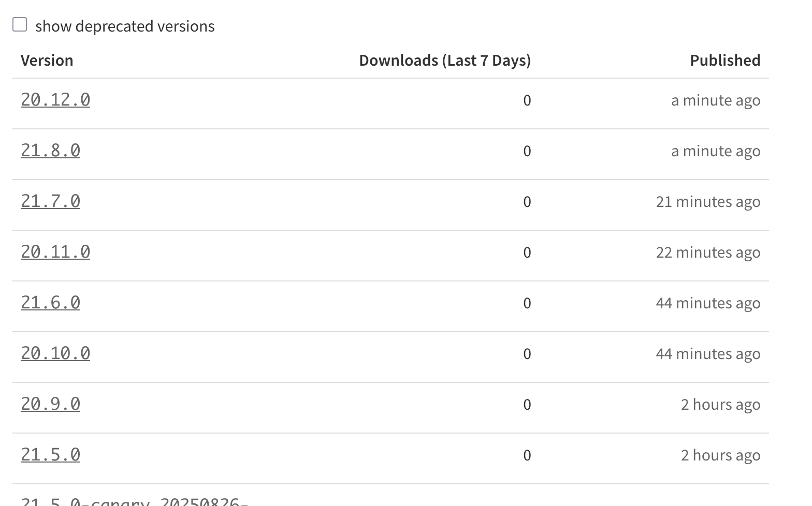Click the '21 minutes ago' published time

point(708,202)
